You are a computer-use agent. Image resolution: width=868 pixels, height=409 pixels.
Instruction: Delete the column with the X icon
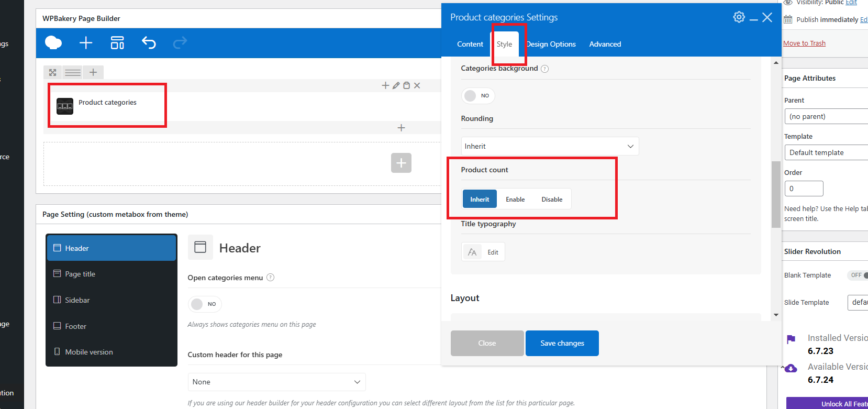(x=417, y=85)
